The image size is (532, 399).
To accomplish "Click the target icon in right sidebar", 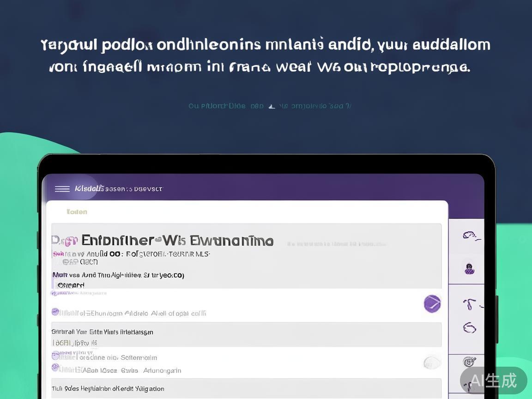I will point(469,362).
